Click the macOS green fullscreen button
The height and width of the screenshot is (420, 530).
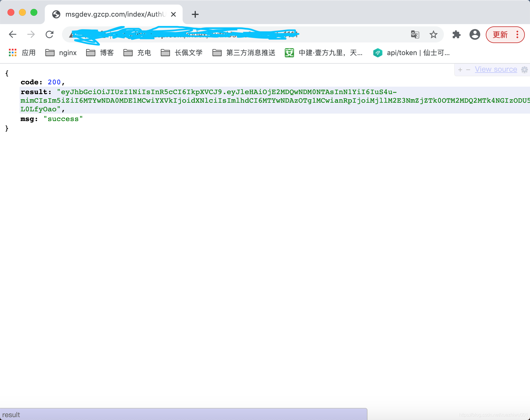pyautogui.click(x=34, y=12)
